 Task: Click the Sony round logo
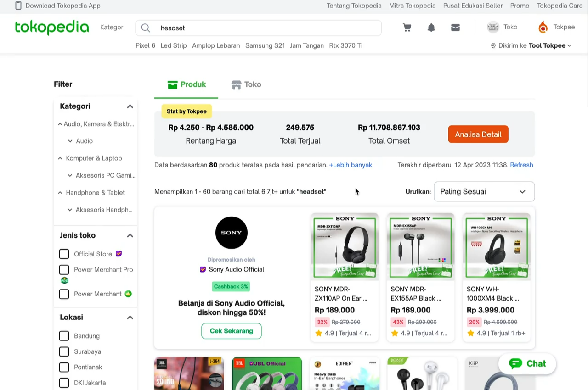pyautogui.click(x=232, y=233)
